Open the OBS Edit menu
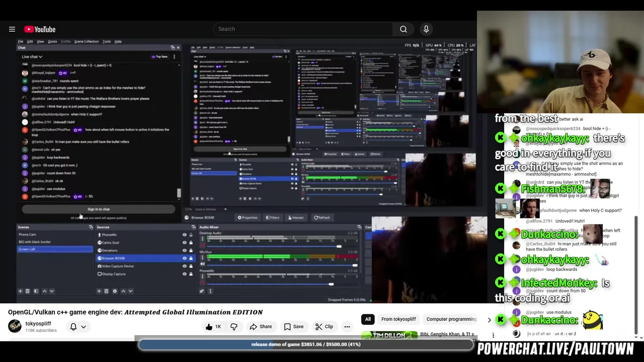This screenshot has height=362, width=644. [30, 42]
